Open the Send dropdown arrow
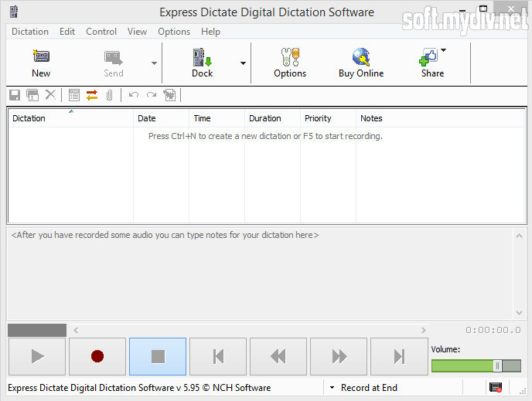Viewport: 532px width, 401px height. click(x=154, y=63)
